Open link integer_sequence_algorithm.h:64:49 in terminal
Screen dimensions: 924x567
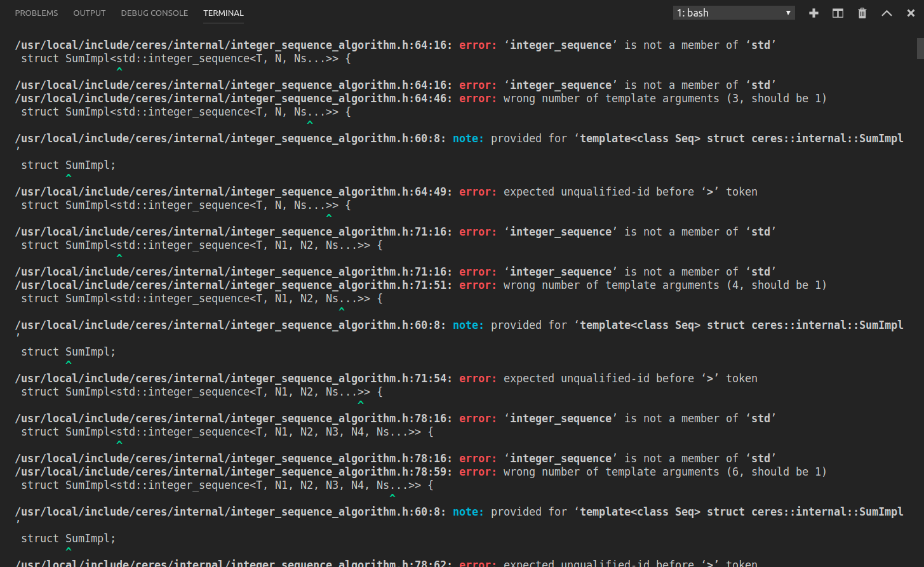[x=234, y=192]
